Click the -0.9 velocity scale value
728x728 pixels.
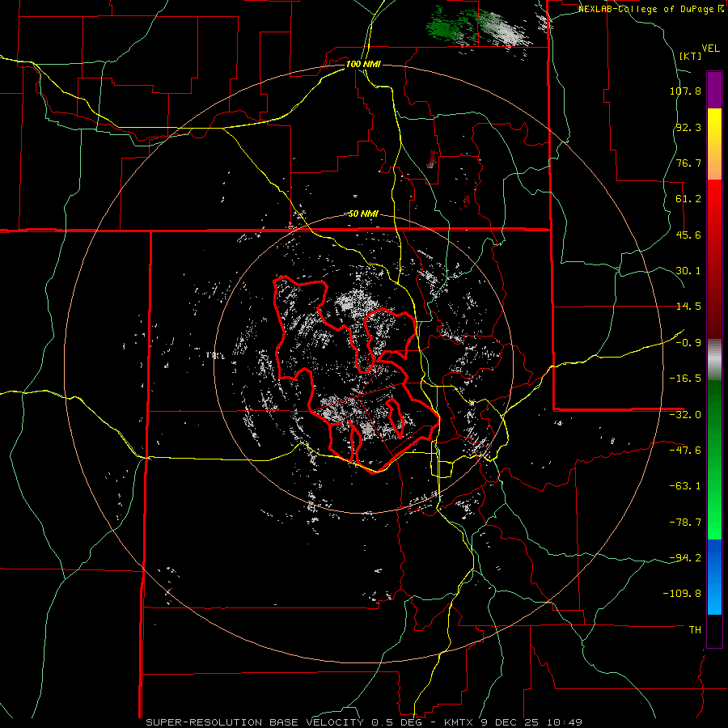[x=688, y=343]
